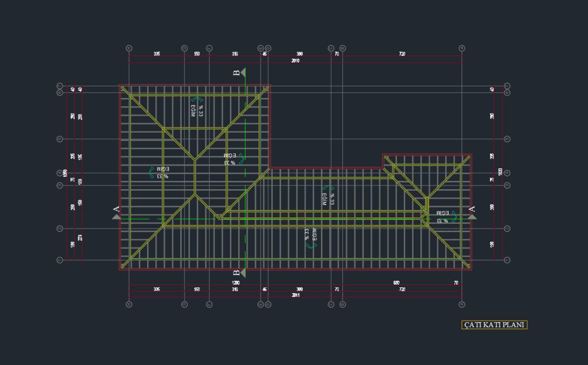Click grid bubble H in the top axis row

(129, 48)
